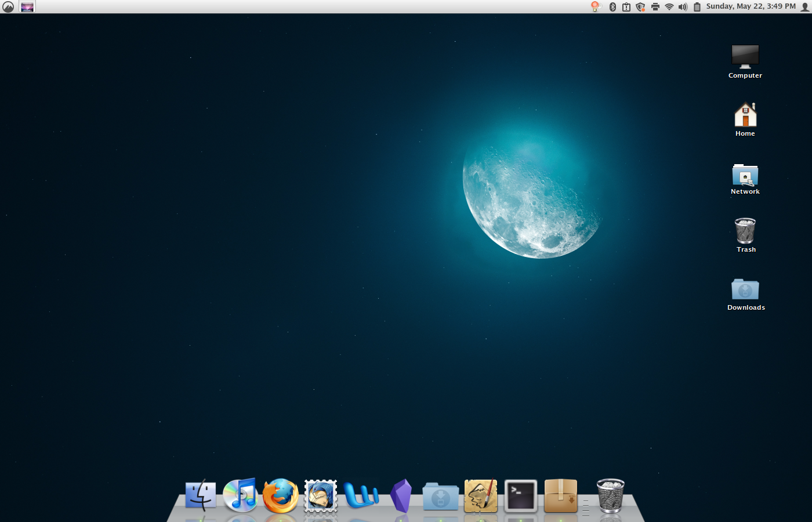
Task: Click the security shield tray icon
Action: pos(640,7)
